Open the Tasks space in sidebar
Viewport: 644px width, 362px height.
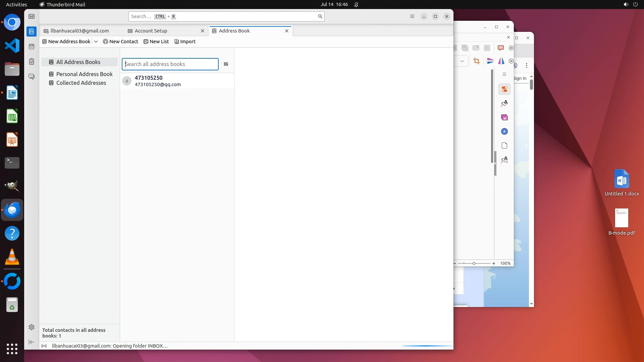click(x=32, y=62)
